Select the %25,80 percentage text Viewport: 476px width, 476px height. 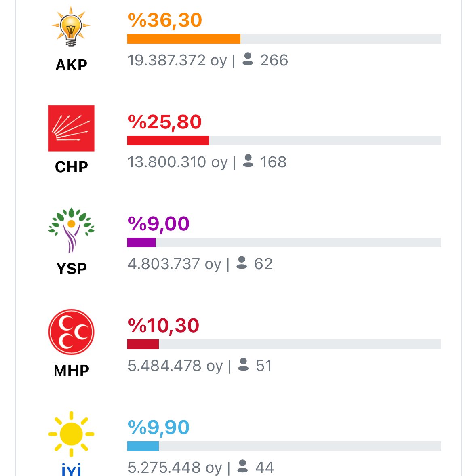pos(164,122)
